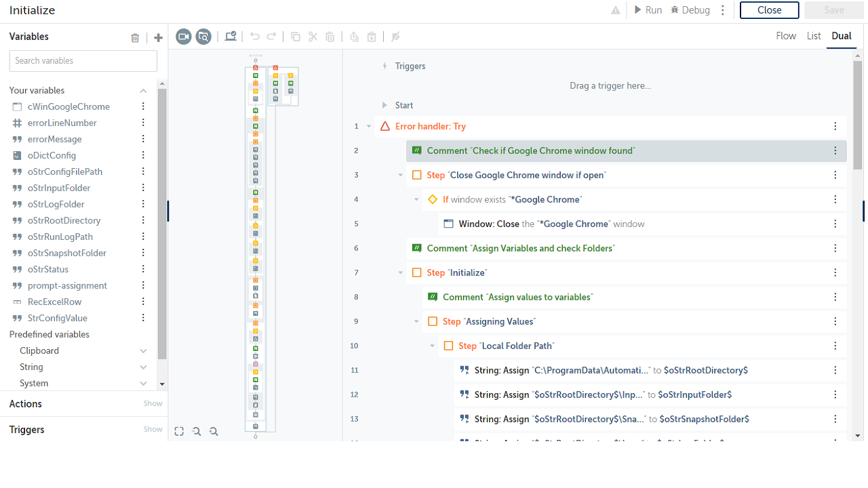Click the fit-to-screen icon in flow view
868x488 pixels.
179,431
